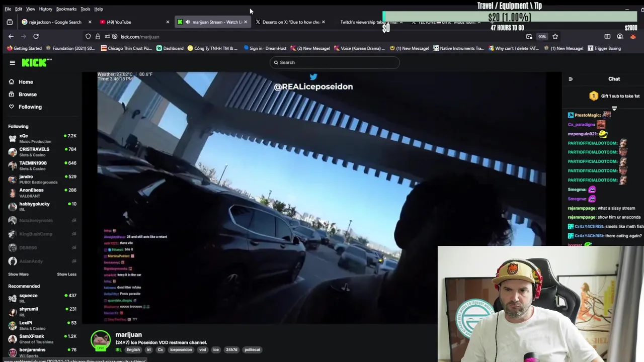This screenshot has height=362, width=644.
Task: Click the IRL category tag
Action: pos(119,349)
